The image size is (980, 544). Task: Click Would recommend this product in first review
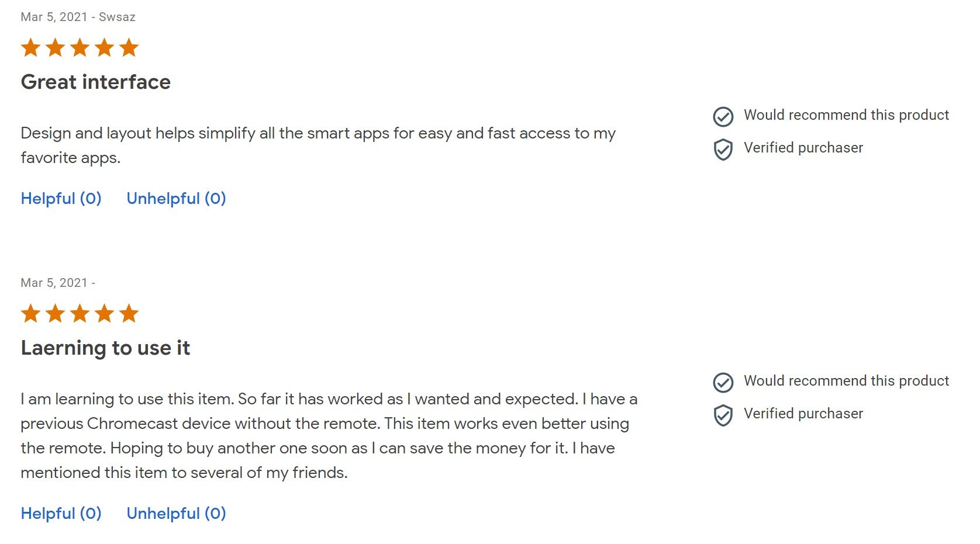click(846, 115)
